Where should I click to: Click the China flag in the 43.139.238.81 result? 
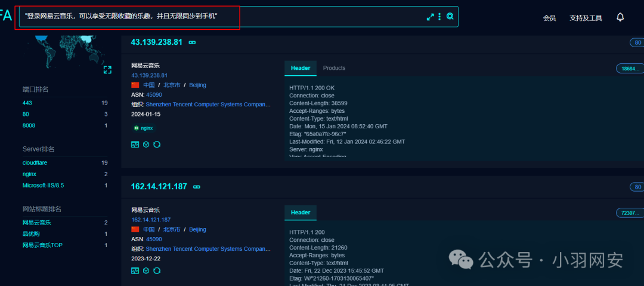point(135,85)
